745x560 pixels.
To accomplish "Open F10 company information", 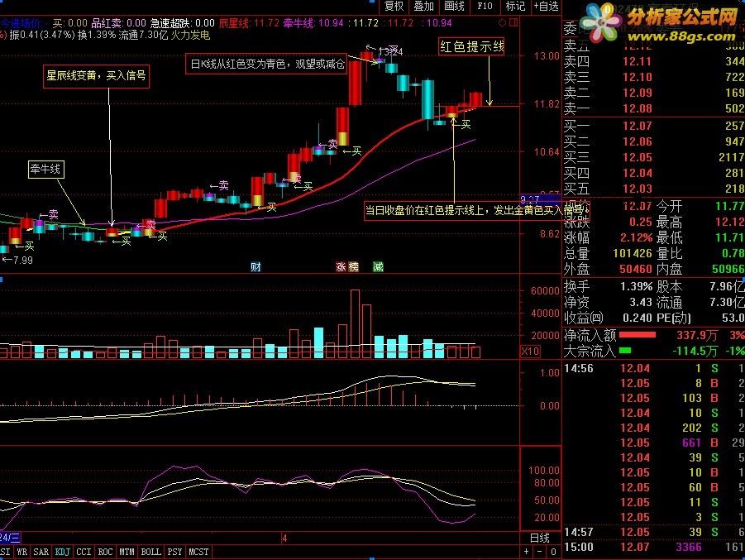I will tap(485, 6).
